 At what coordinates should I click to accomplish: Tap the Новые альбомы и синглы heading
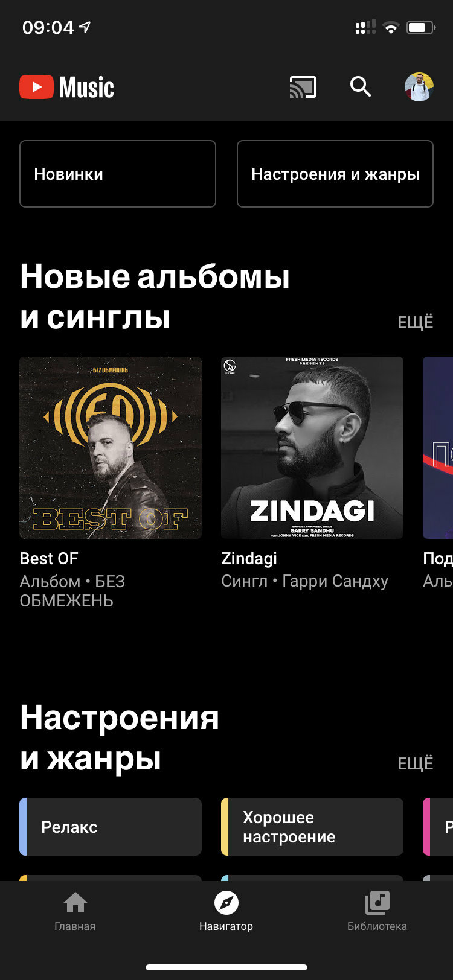coord(155,297)
